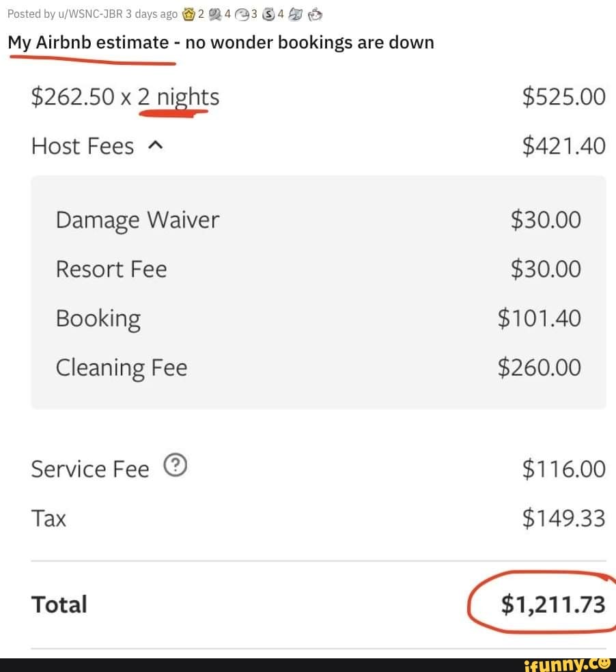616x672 pixels.
Task: Click the Tax row label
Action: point(48,518)
